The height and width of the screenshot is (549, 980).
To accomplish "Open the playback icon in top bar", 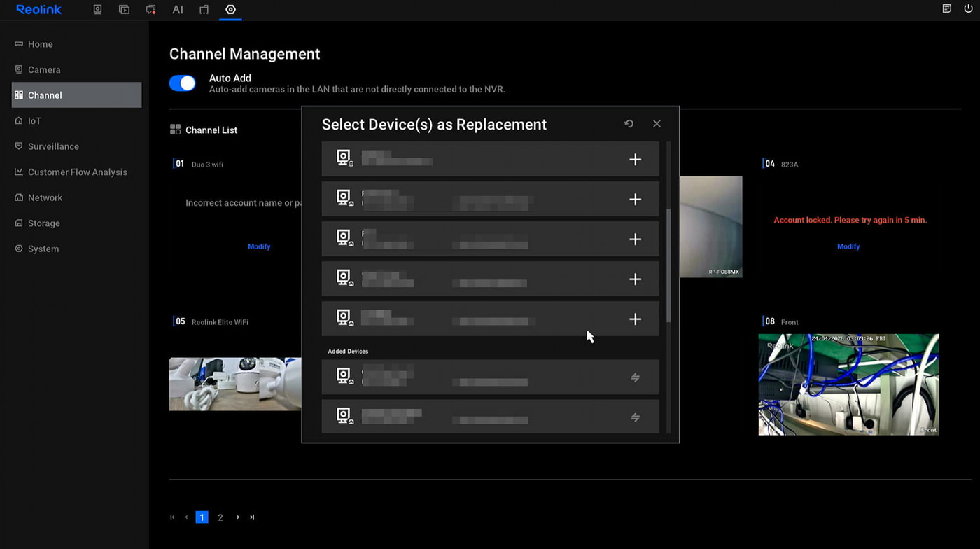I will [x=124, y=10].
